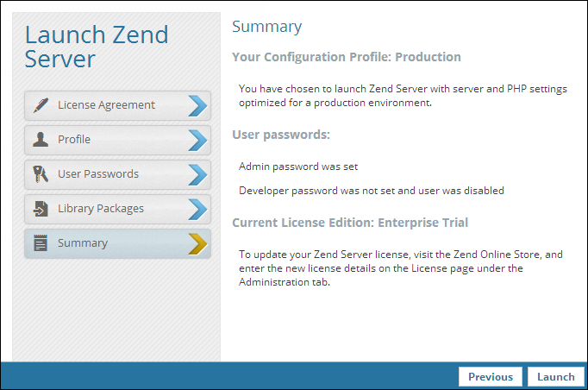Open the Library Packages step label

101,209
